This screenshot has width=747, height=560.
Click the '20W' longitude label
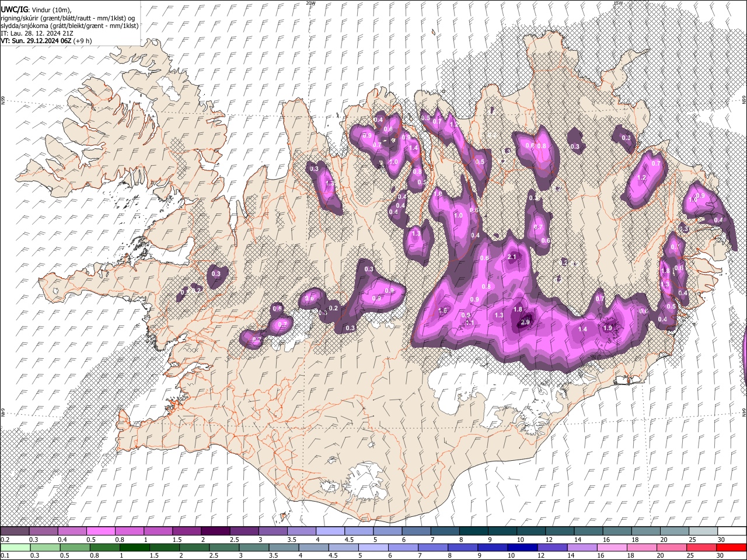tap(310, 3)
